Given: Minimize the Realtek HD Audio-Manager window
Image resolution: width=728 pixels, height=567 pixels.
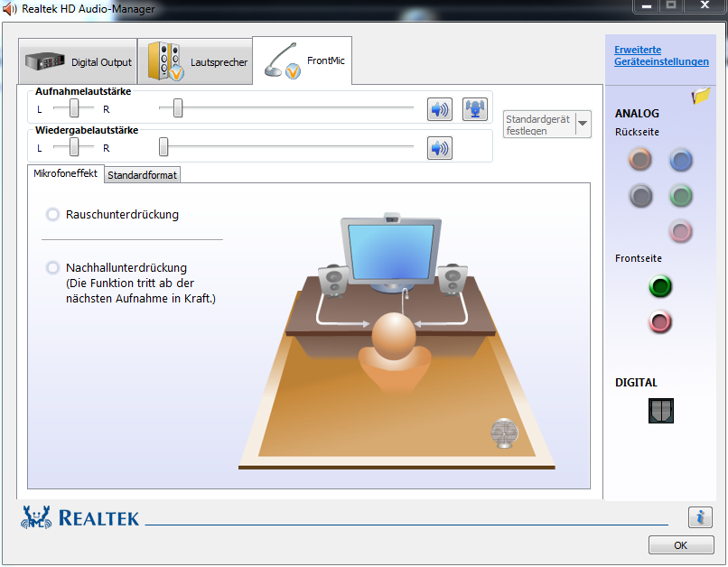Looking at the screenshot, I should 647,6.
